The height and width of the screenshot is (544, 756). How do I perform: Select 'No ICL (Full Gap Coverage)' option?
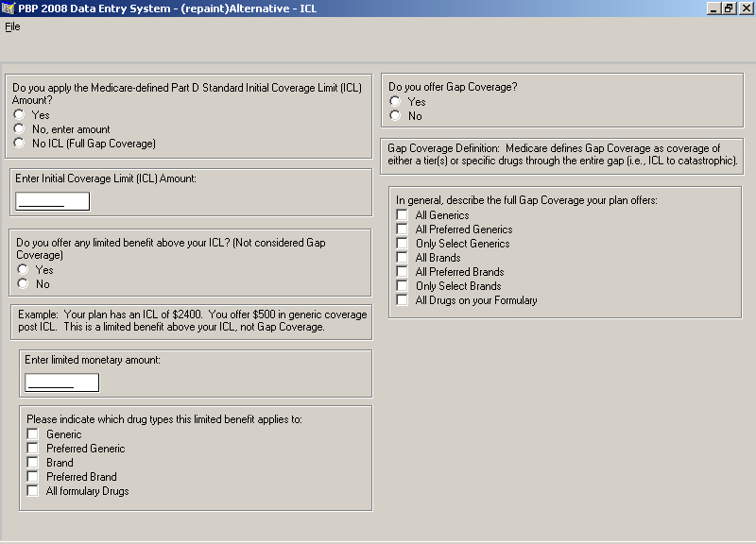[x=19, y=143]
